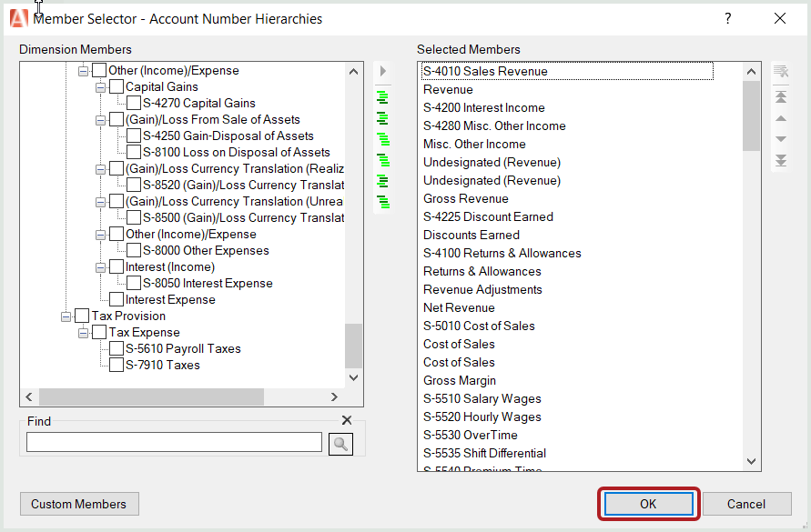Image resolution: width=811 pixels, height=532 pixels.
Task: Check the S-7910 Taxes box
Action: (117, 365)
